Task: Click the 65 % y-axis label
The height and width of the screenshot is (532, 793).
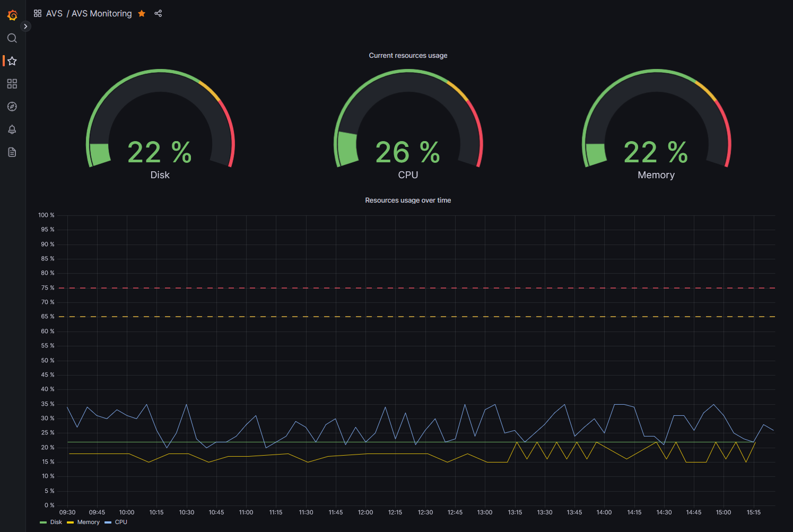Action: coord(48,317)
